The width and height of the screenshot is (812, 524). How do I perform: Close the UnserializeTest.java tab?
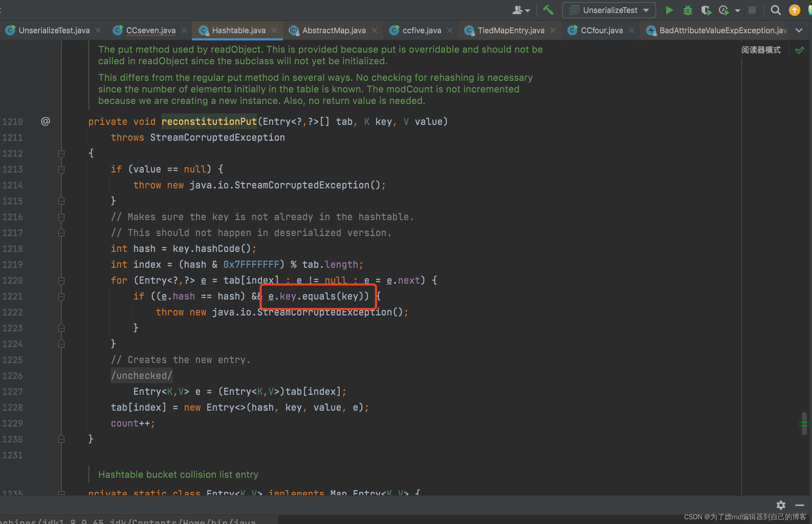tap(98, 31)
